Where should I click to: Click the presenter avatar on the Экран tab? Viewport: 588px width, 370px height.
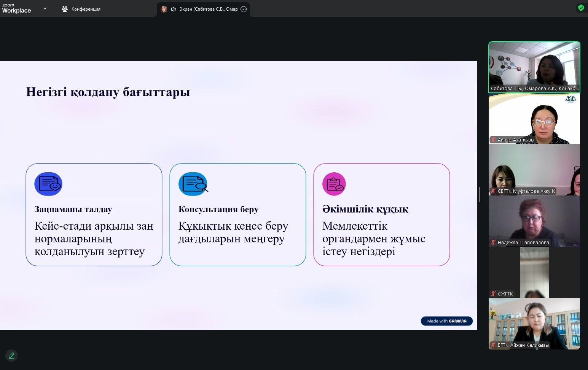tap(164, 9)
